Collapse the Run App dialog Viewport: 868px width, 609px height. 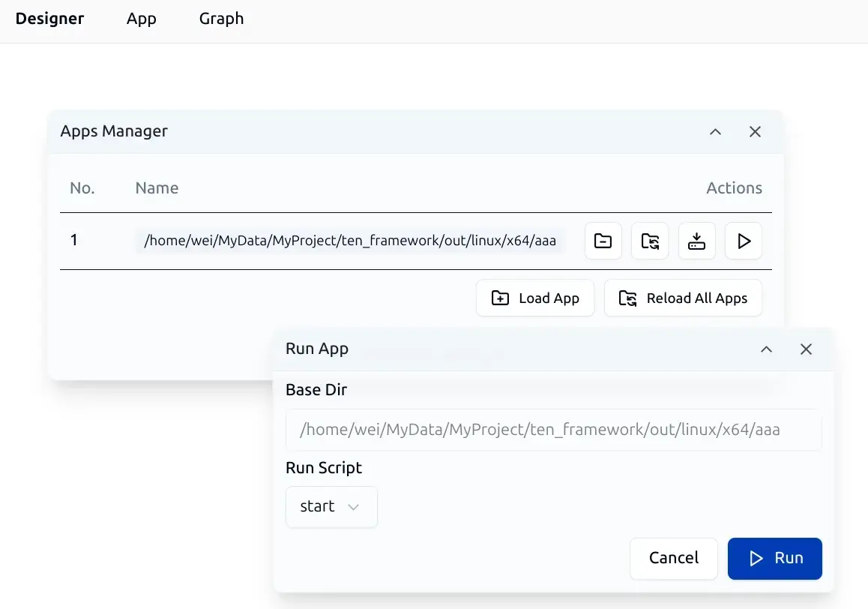766,349
